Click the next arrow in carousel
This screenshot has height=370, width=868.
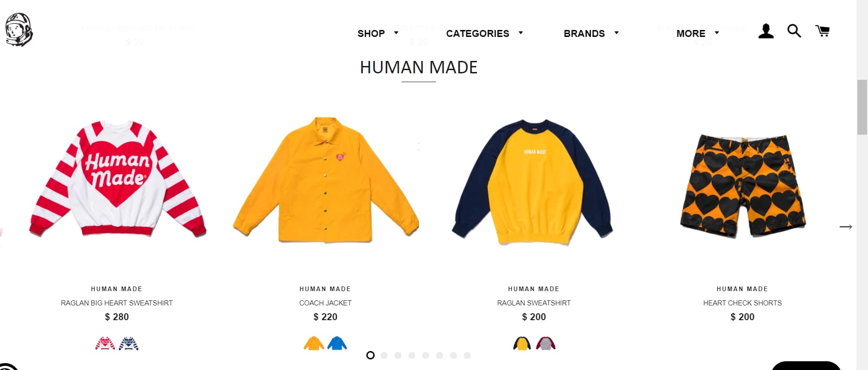[846, 227]
